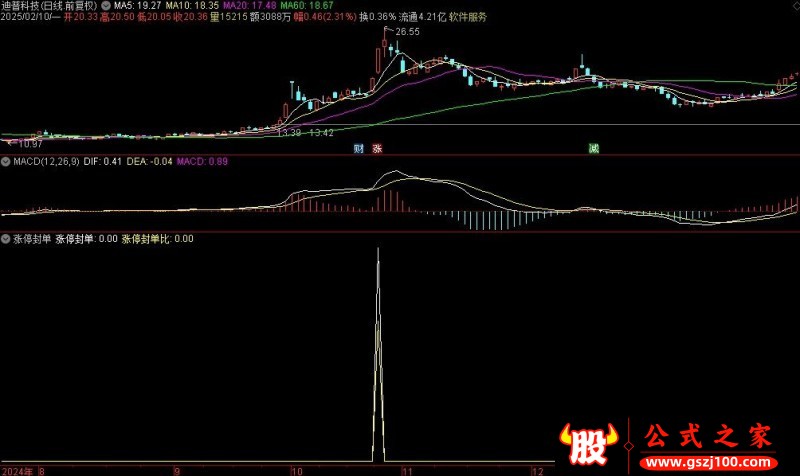
Task: Expand the 涨停封单 indicator settings arrow
Action: click(6, 239)
